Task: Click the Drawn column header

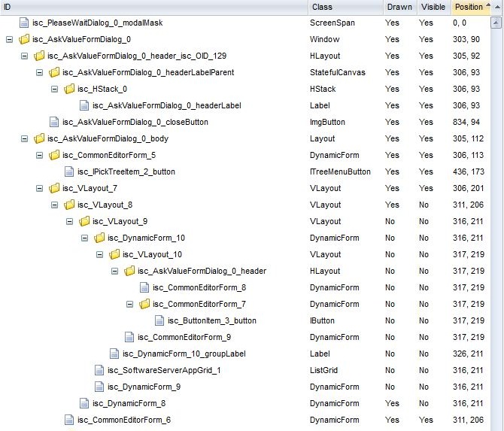Action: [399, 7]
